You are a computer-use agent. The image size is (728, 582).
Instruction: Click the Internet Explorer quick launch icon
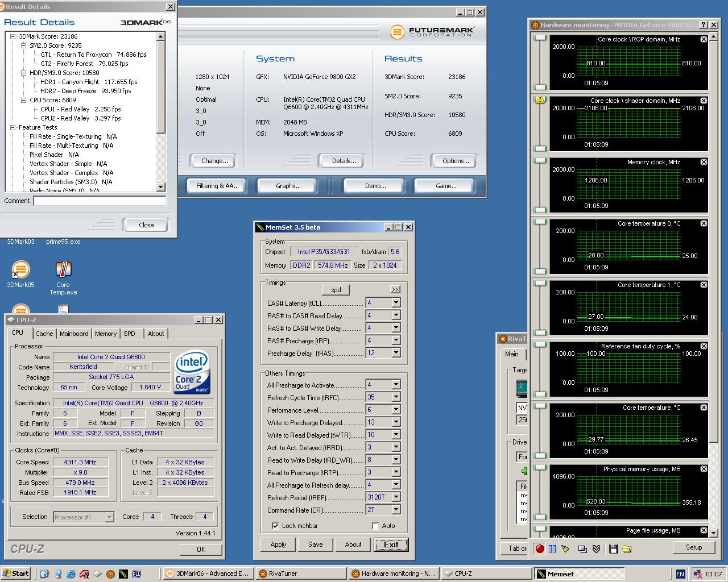71,573
